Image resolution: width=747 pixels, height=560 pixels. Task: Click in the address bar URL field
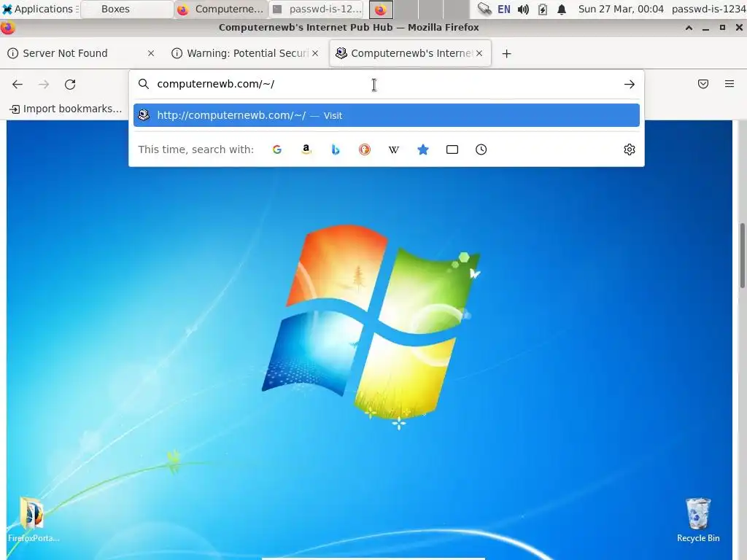click(x=386, y=85)
